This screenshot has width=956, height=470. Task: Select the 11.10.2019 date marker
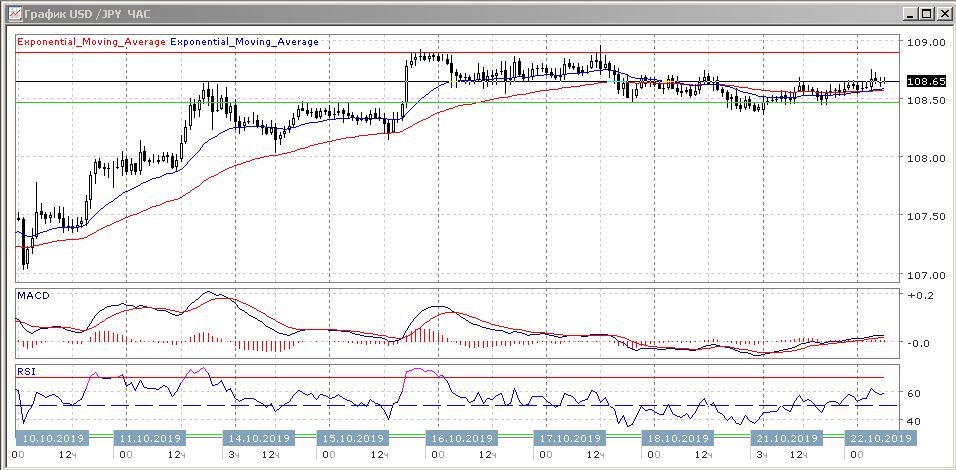[150, 438]
